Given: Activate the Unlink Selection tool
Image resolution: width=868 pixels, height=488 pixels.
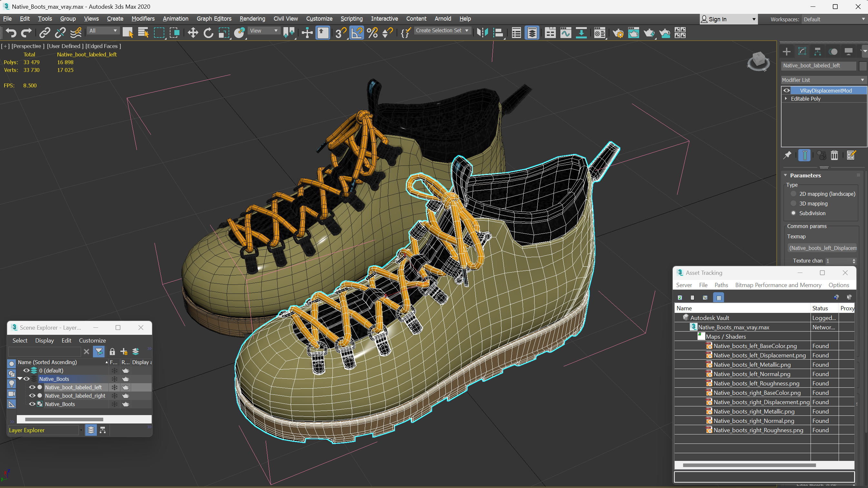Looking at the screenshot, I should (x=60, y=33).
